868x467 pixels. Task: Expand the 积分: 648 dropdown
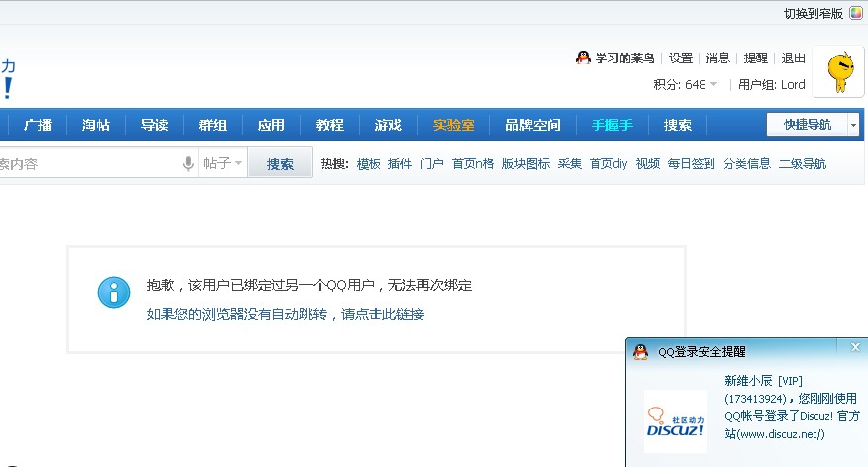(x=686, y=84)
